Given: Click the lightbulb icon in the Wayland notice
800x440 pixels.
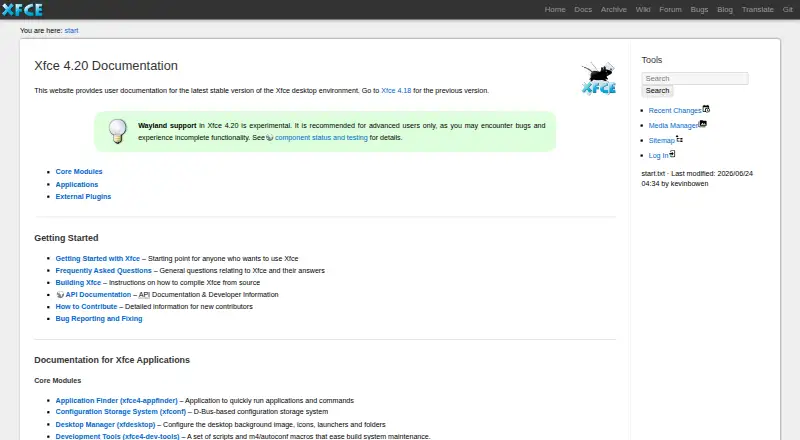Looking at the screenshot, I should click(118, 131).
